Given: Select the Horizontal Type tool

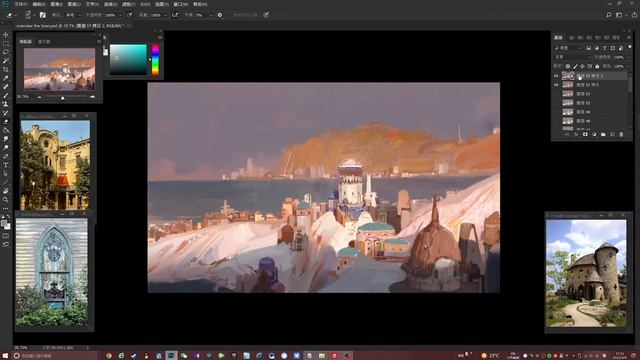Looking at the screenshot, I should (6, 165).
